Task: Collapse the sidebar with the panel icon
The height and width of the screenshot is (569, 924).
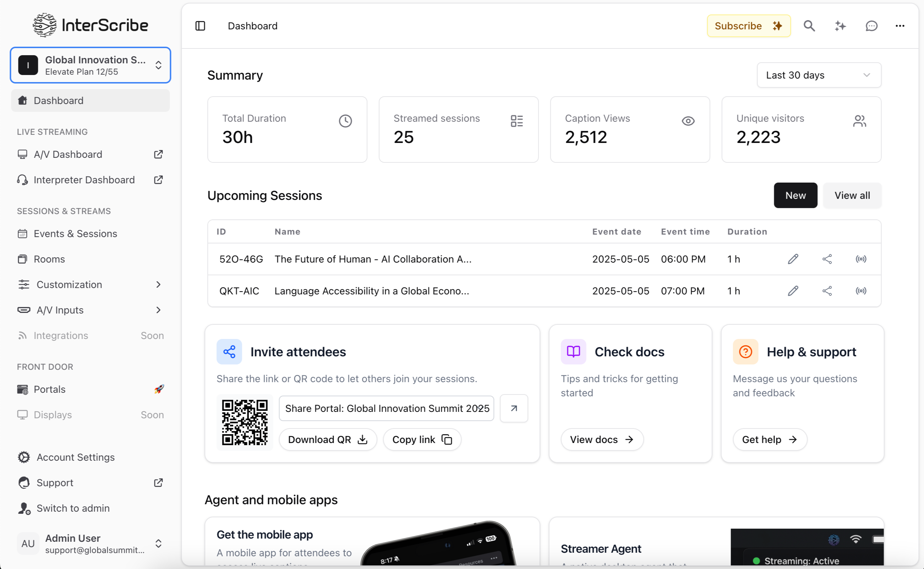Action: [x=200, y=25]
